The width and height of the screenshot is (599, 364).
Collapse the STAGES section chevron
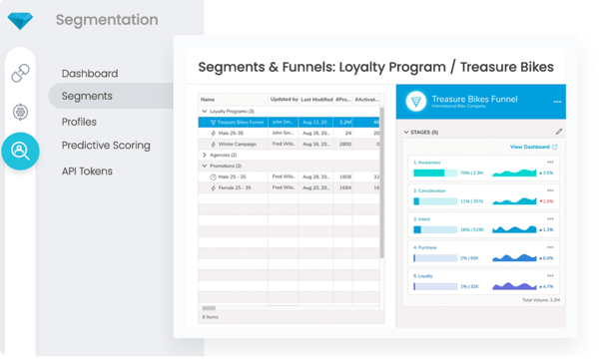click(x=406, y=133)
